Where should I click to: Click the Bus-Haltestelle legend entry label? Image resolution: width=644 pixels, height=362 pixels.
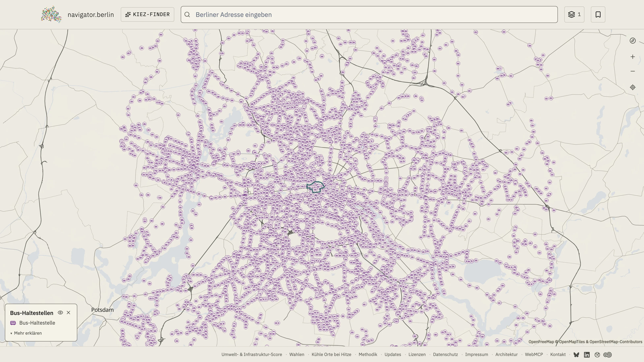click(37, 323)
